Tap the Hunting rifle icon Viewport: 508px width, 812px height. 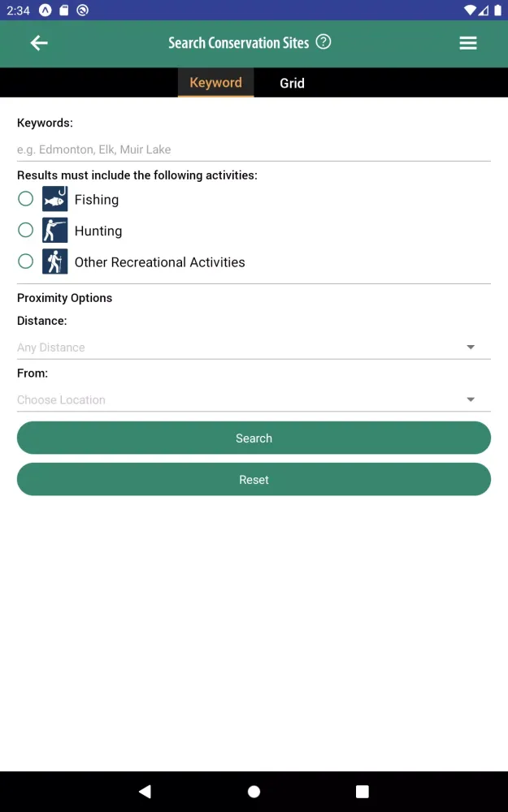[x=55, y=231]
